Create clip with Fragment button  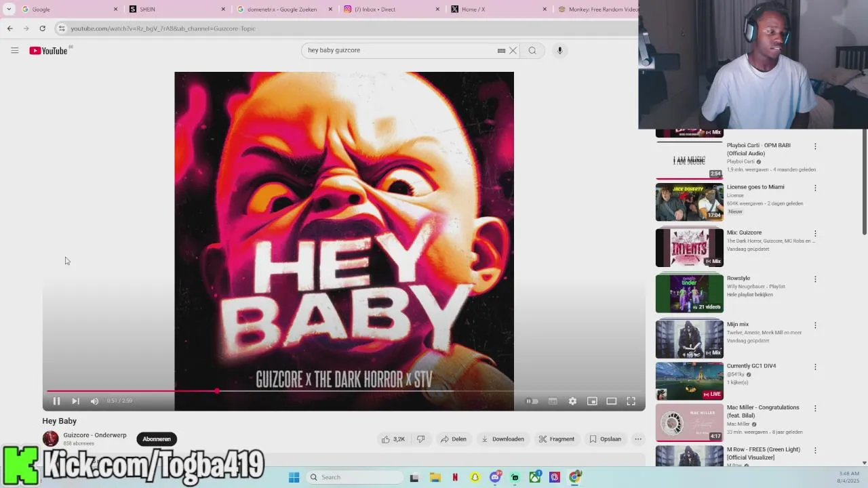point(557,439)
